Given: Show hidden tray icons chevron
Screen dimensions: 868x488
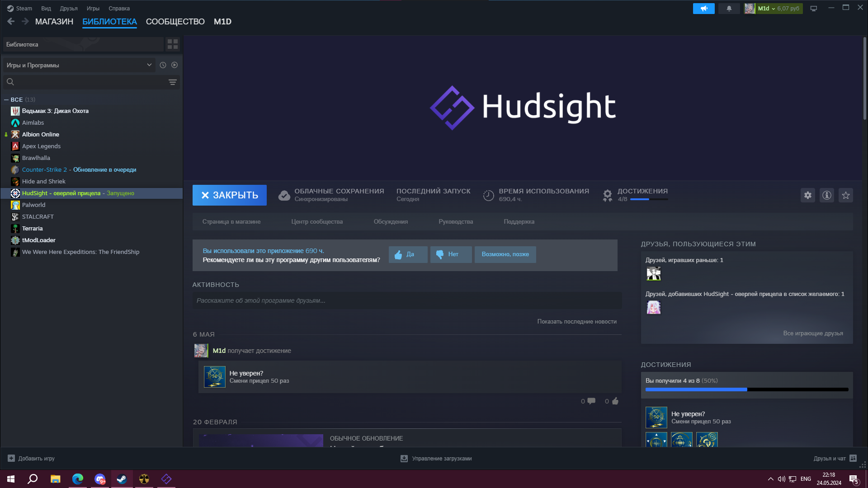Looking at the screenshot, I should (770, 479).
